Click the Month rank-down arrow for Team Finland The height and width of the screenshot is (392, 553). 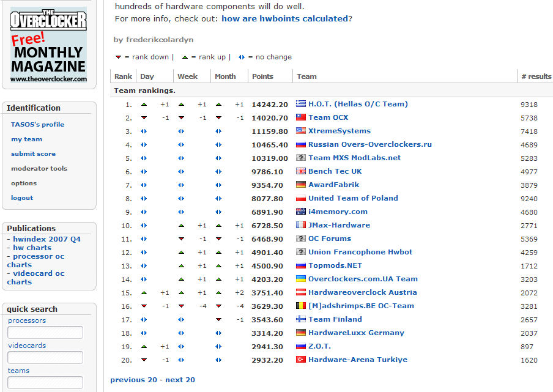[x=218, y=320]
